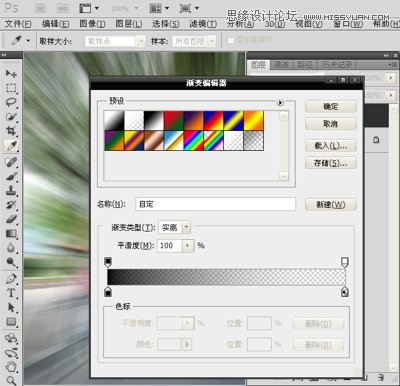Switch to the History tab
400x386 pixels.
coord(336,65)
